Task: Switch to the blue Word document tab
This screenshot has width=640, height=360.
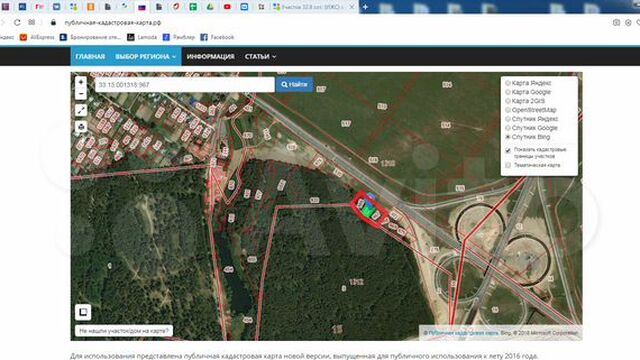Action: [x=22, y=7]
